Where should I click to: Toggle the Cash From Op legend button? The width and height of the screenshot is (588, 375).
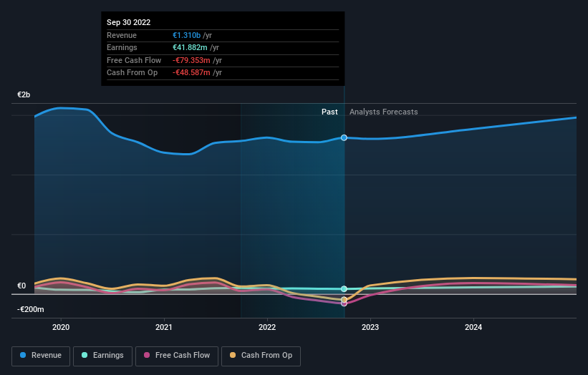[x=261, y=356]
